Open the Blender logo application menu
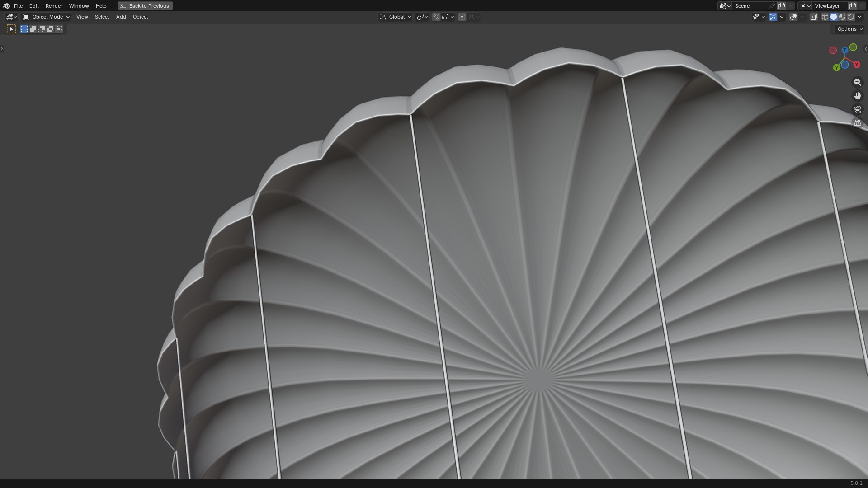 (6, 6)
